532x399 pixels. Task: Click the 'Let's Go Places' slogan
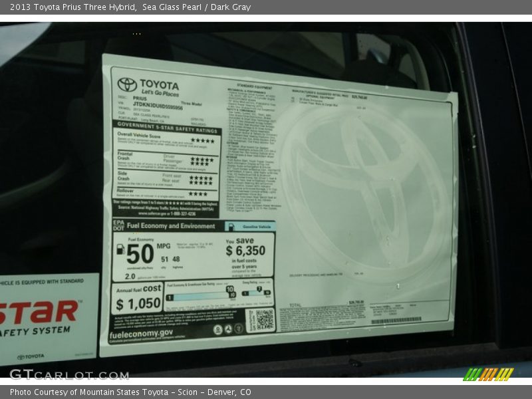pyautogui.click(x=160, y=92)
